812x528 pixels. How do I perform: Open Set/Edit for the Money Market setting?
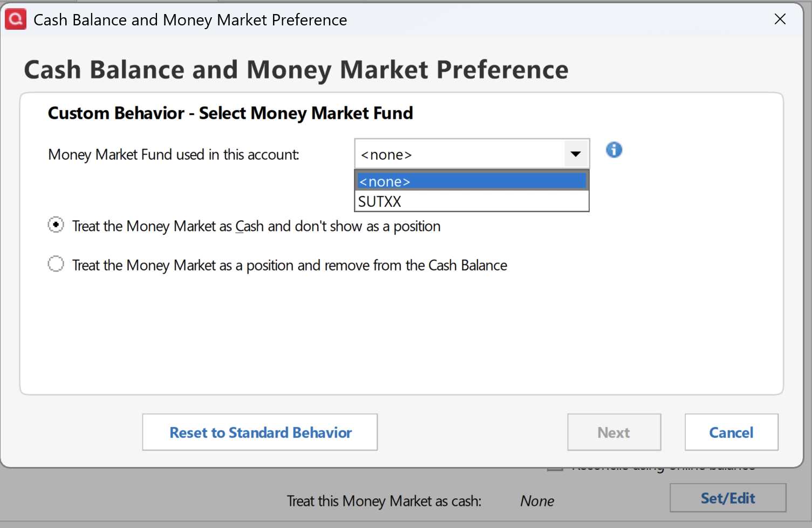pos(727,498)
